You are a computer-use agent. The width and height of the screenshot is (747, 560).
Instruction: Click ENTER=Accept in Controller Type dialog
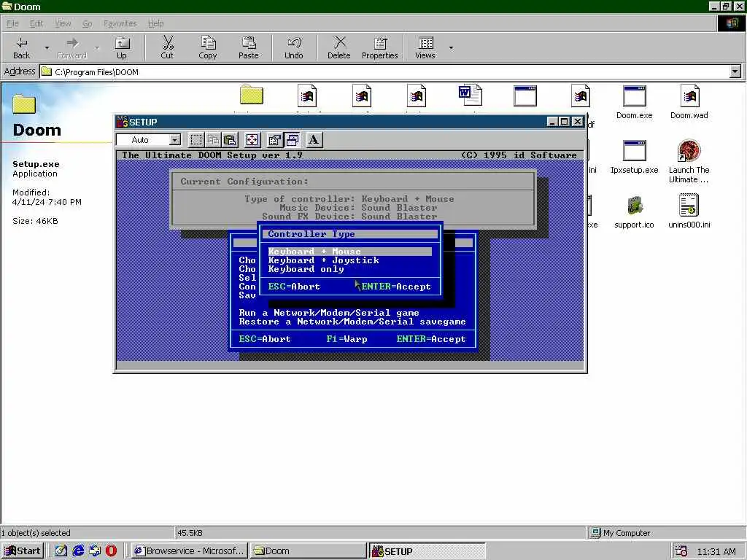(396, 287)
